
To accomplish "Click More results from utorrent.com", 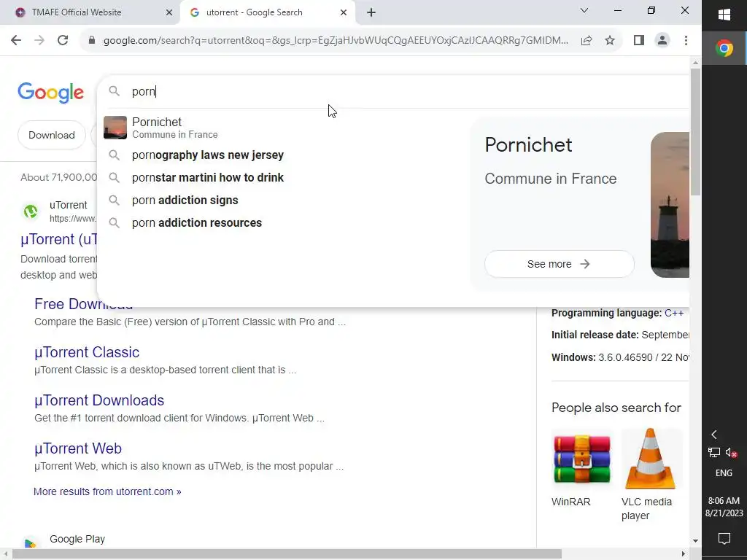I will (x=107, y=491).
